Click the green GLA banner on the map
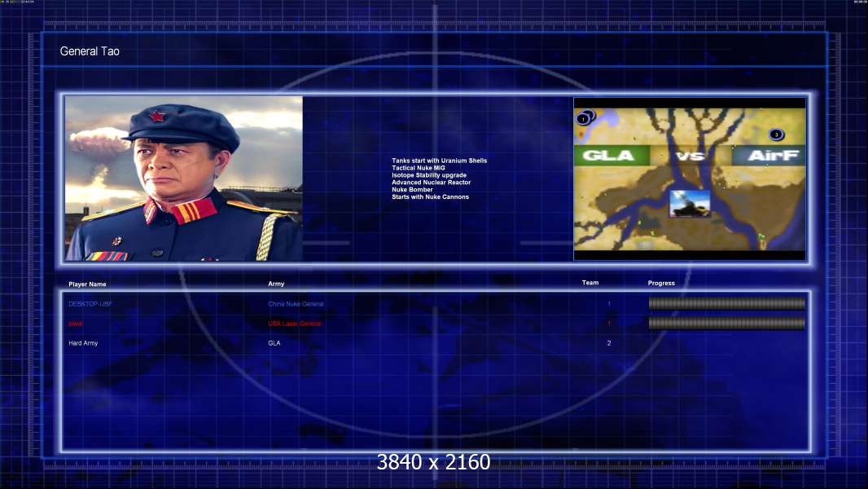868x489 pixels. click(612, 156)
